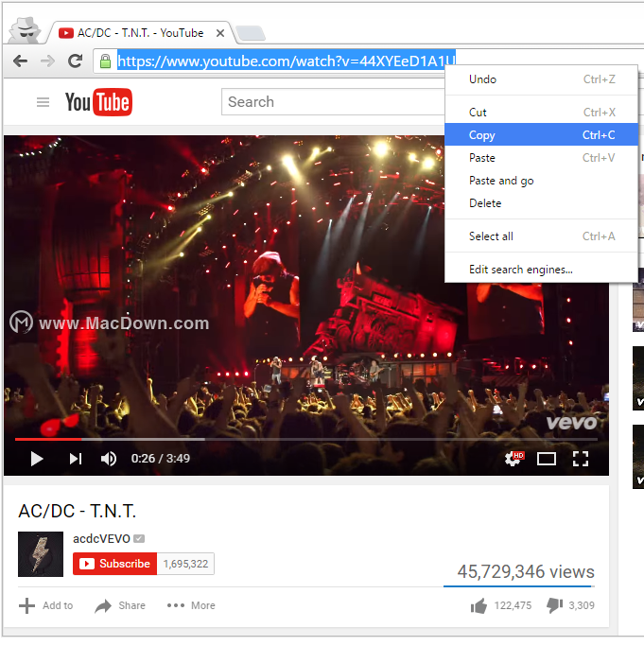Switch to theater mode
The height and width of the screenshot is (646, 644).
pyautogui.click(x=547, y=459)
